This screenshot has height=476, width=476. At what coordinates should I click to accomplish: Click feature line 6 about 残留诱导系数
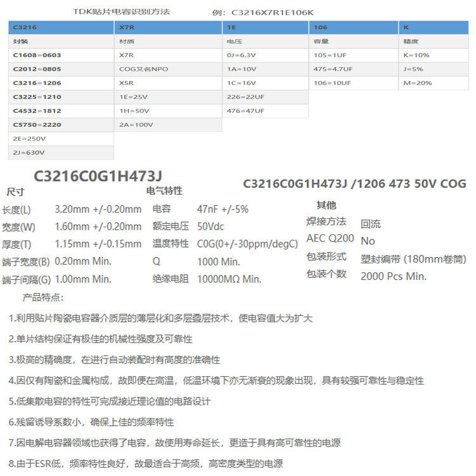(x=91, y=422)
